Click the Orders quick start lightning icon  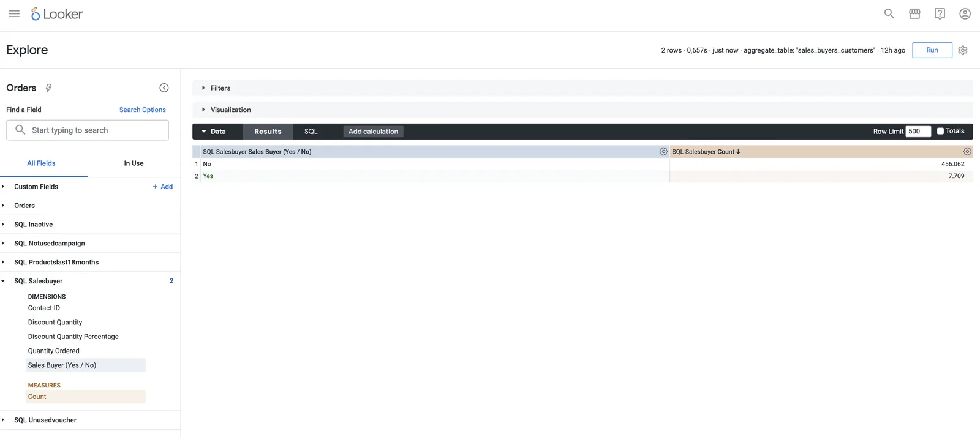(48, 88)
